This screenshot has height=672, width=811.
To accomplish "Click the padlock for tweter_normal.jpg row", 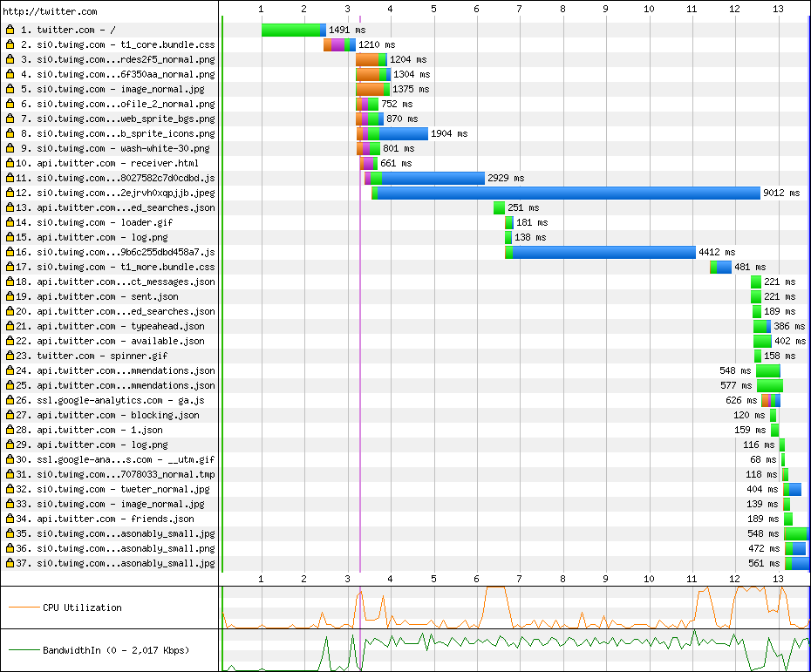I will [x=10, y=489].
